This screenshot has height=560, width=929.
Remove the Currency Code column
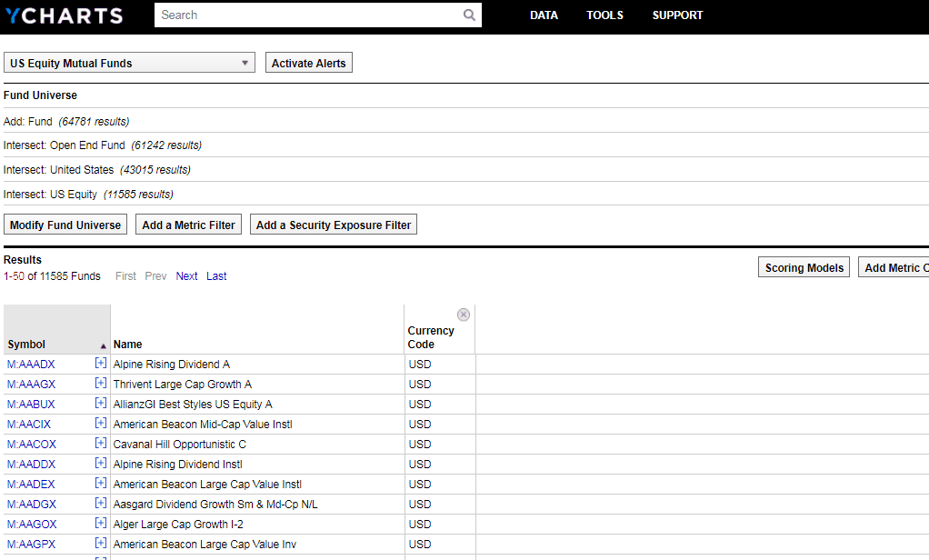464,315
